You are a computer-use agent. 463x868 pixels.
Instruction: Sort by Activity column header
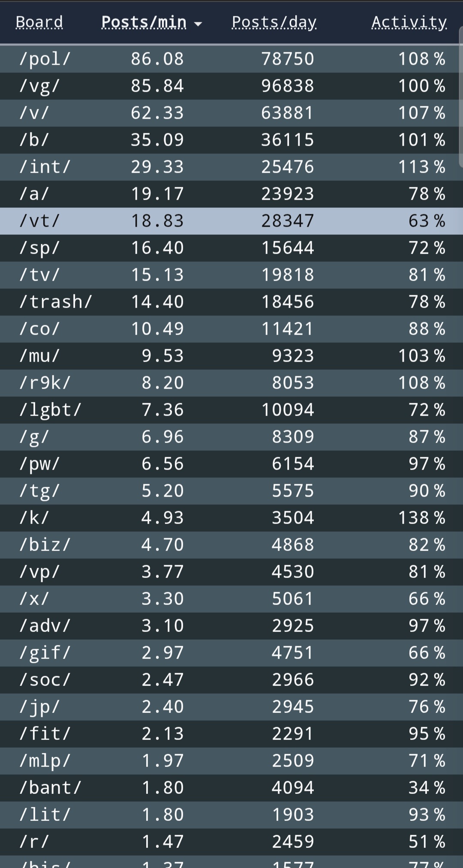click(409, 22)
